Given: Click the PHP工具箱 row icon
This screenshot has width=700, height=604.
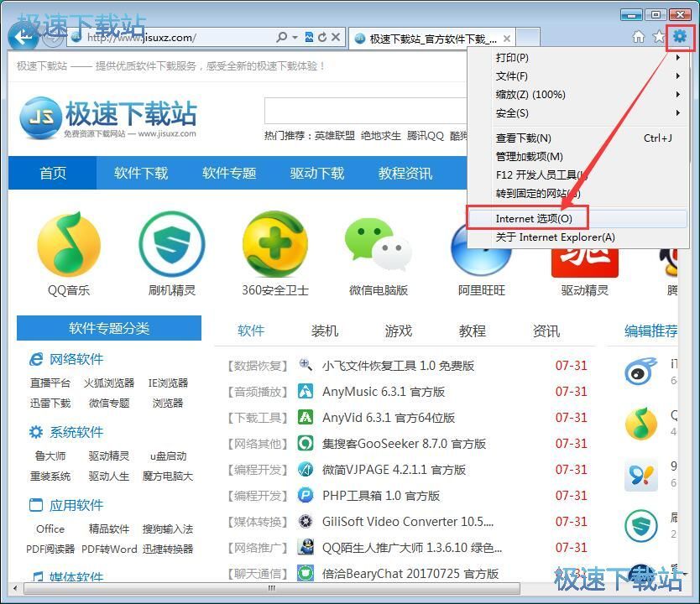Looking at the screenshot, I should 306,495.
